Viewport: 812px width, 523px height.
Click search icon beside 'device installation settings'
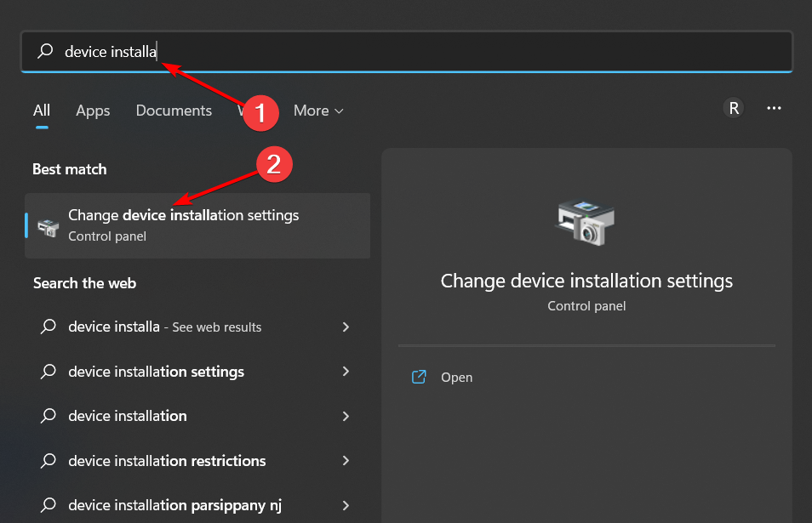click(49, 372)
